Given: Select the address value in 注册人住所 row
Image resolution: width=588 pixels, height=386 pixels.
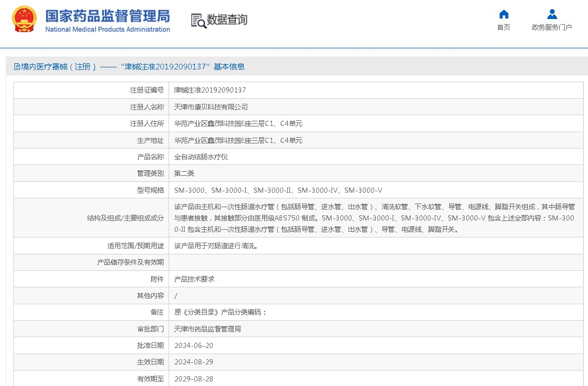Looking at the screenshot, I should tap(238, 123).
